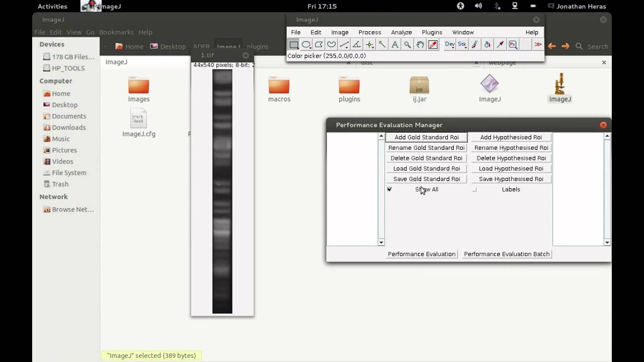Select the Flood fill bucket tool

[487, 45]
